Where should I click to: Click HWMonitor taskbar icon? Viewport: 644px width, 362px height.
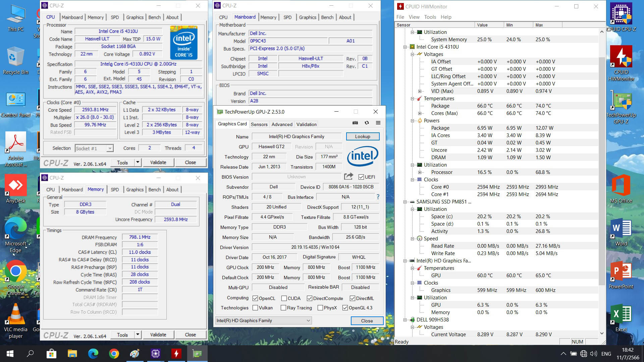(176, 354)
